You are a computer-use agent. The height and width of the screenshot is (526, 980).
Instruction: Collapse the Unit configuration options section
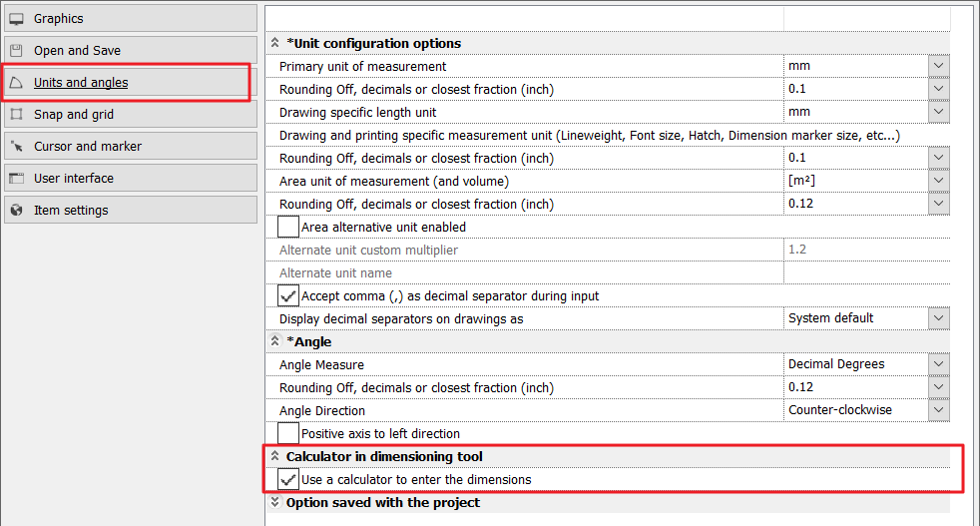(x=273, y=44)
